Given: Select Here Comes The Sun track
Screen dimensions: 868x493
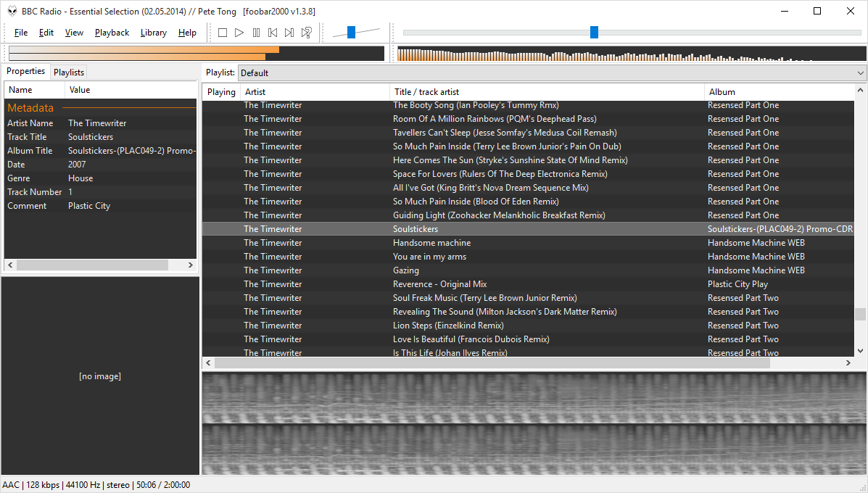Looking at the screenshot, I should (528, 160).
